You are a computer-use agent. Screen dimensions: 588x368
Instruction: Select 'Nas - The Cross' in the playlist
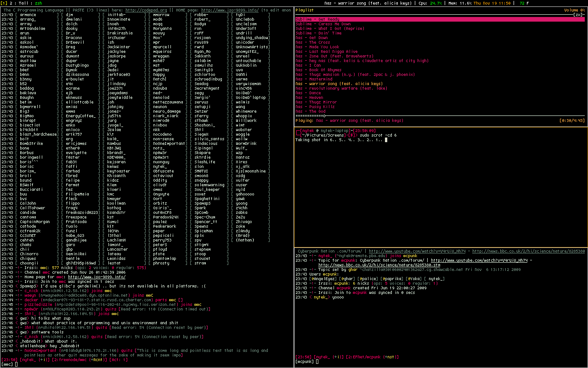tap(313, 42)
